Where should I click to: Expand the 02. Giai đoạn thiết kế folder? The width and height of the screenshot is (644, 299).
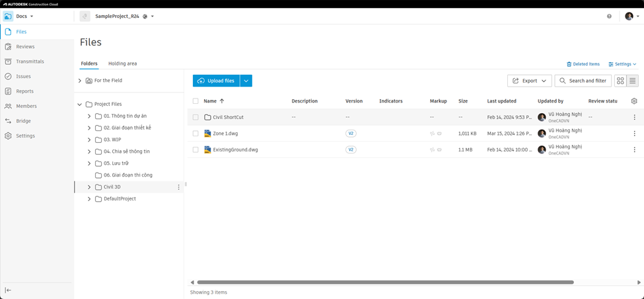click(89, 128)
